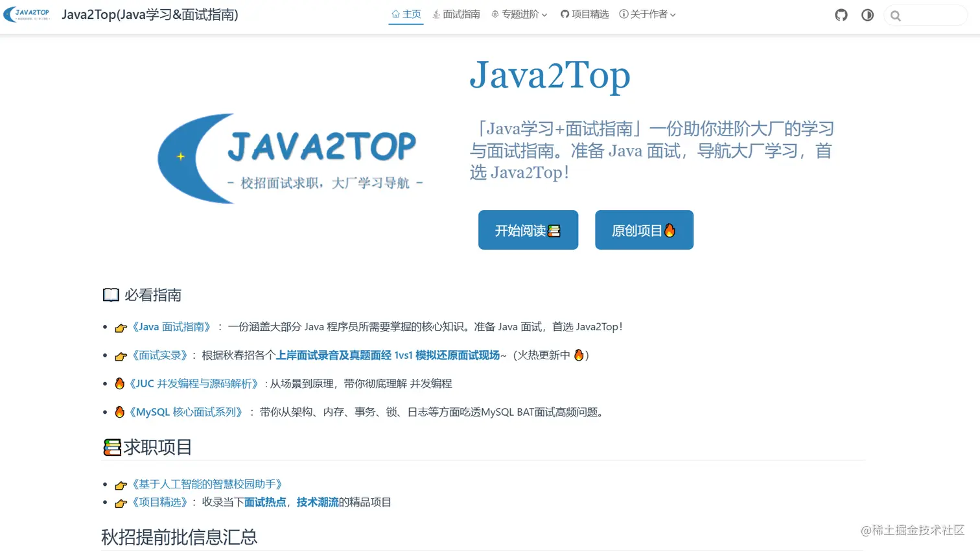This screenshot has width=980, height=552.
Task: Click the open book icon beside 必看指南
Action: click(111, 295)
